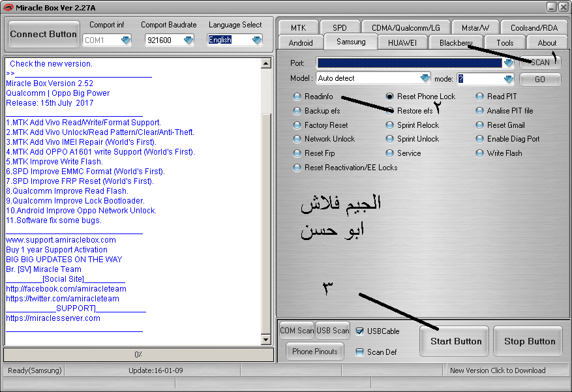Click 'Check the new version.' text
Screen dimensions: 572x392
click(x=51, y=63)
